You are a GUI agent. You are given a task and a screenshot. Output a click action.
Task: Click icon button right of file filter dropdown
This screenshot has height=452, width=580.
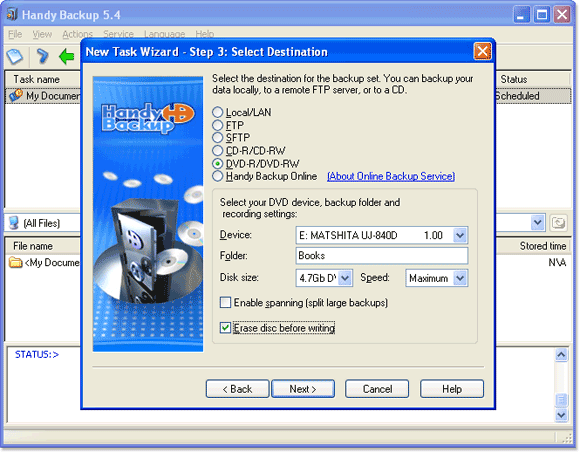click(558, 223)
